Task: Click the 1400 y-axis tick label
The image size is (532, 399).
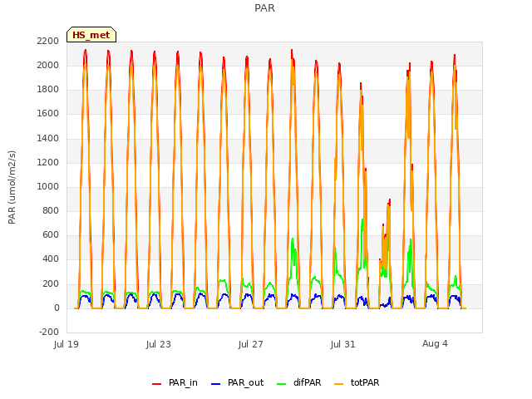Action: [x=48, y=138]
